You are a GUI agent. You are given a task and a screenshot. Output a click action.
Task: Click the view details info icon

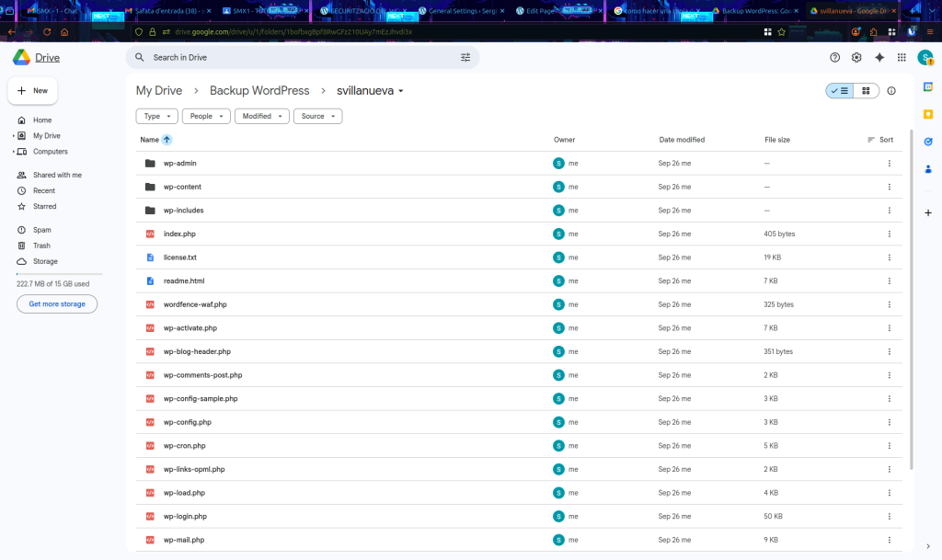click(891, 91)
